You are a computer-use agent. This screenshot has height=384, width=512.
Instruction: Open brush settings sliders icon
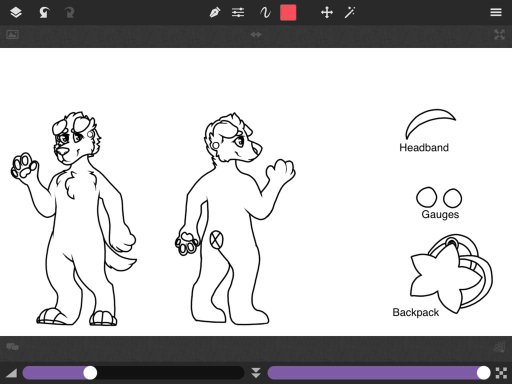238,13
